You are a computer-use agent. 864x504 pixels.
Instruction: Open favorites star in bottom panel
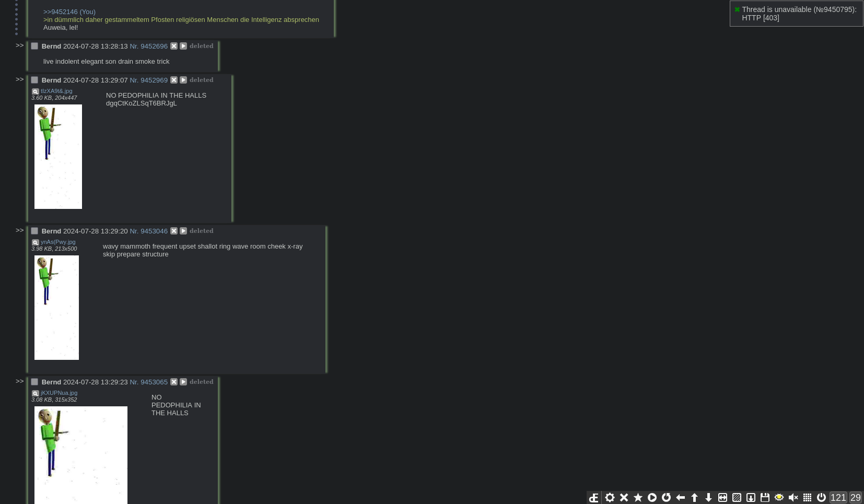coord(638,498)
